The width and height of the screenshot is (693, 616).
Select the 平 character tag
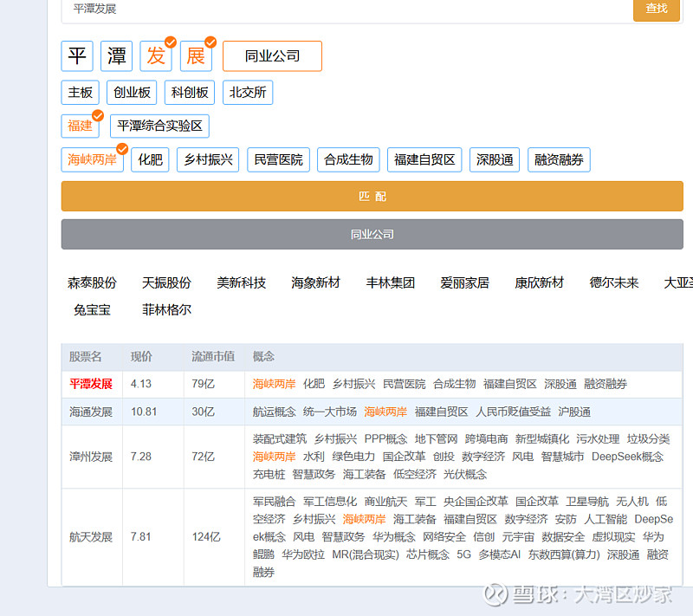(77, 56)
